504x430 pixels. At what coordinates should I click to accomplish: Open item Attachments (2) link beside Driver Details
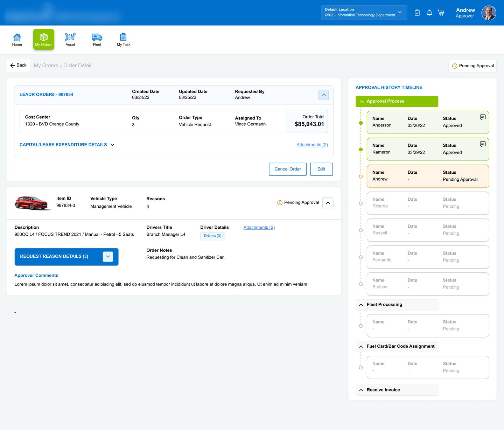pyautogui.click(x=259, y=228)
